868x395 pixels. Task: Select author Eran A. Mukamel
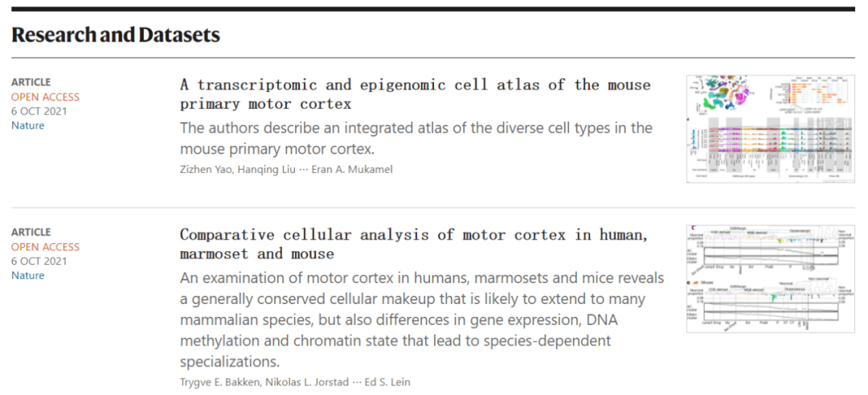pos(352,170)
